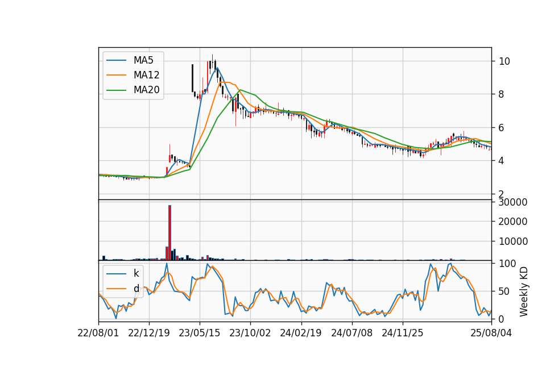Click the 24/11/25 date label
546x392 pixels.
point(403,333)
